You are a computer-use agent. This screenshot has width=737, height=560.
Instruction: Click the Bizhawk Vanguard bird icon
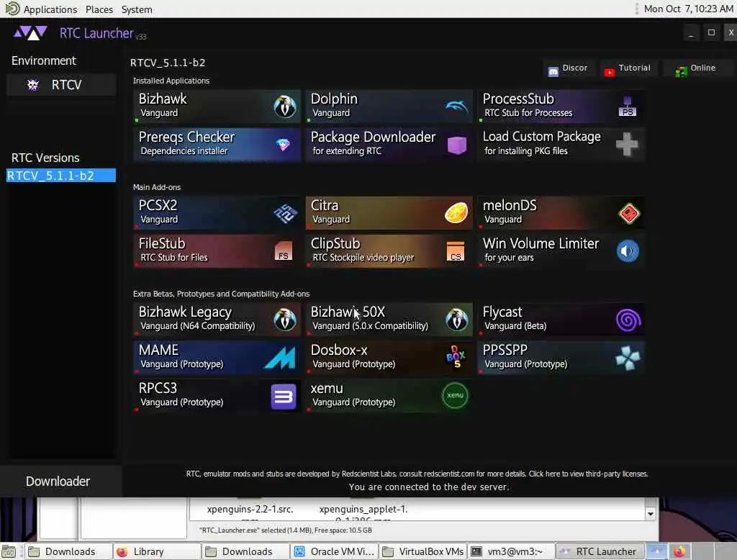[285, 106]
